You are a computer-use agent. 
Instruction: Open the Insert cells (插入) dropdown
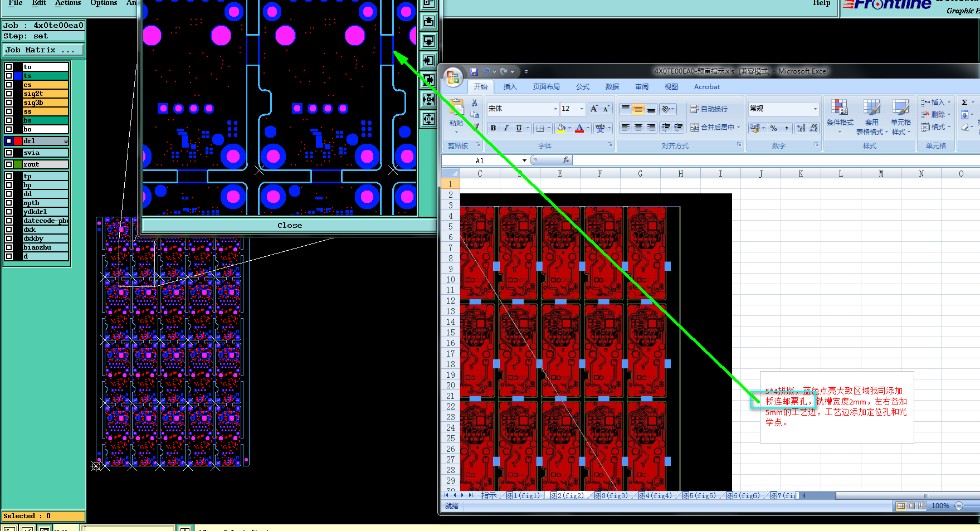point(935,103)
